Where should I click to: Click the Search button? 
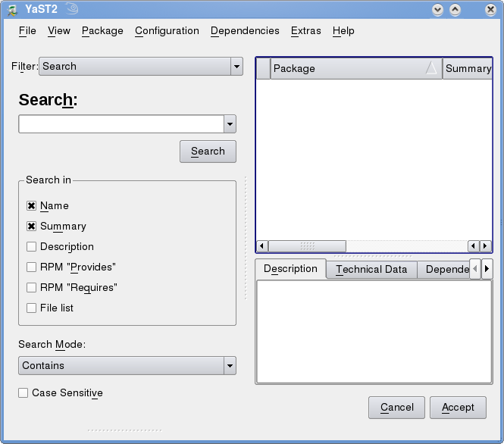coord(208,152)
